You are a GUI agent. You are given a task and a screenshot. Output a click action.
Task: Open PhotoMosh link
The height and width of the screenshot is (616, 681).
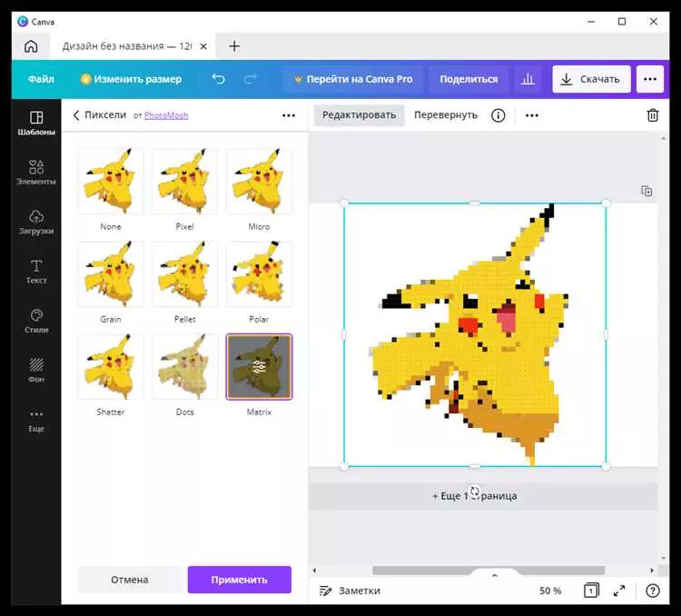point(166,115)
